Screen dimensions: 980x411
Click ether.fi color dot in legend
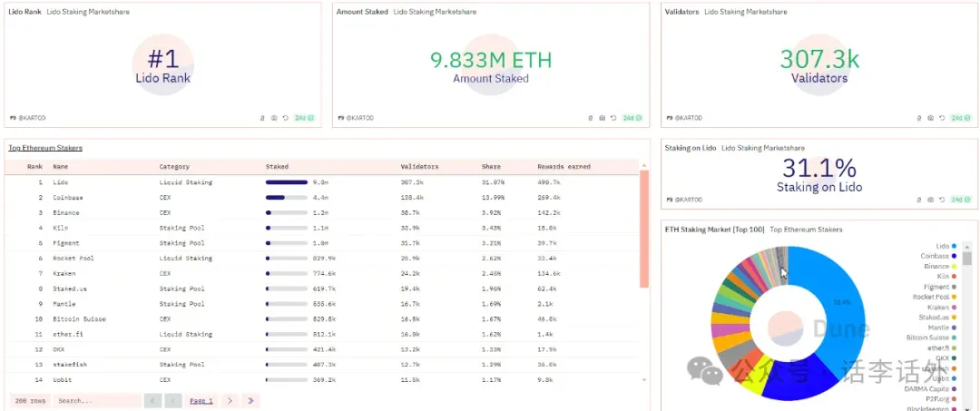(955, 347)
